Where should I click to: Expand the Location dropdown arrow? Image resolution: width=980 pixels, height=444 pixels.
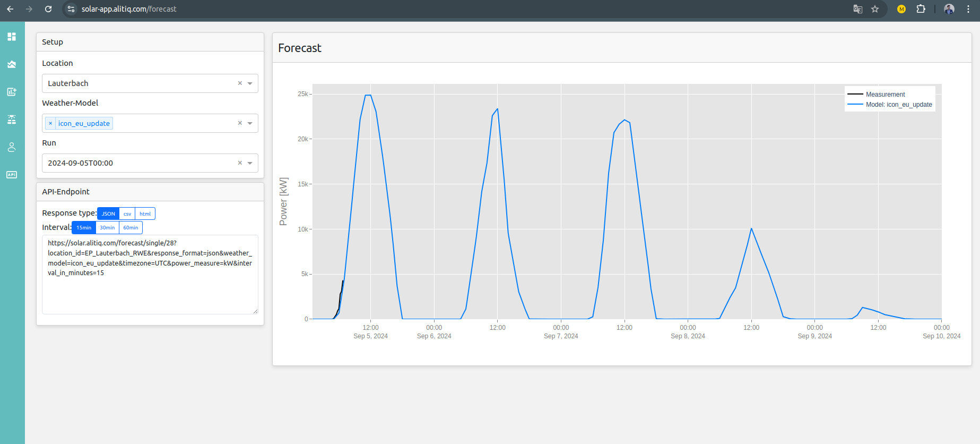[x=250, y=83]
